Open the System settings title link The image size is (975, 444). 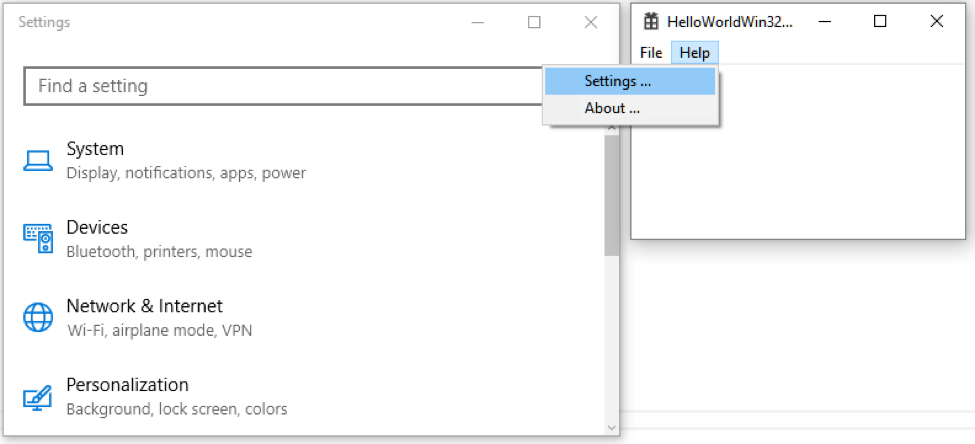pos(95,149)
